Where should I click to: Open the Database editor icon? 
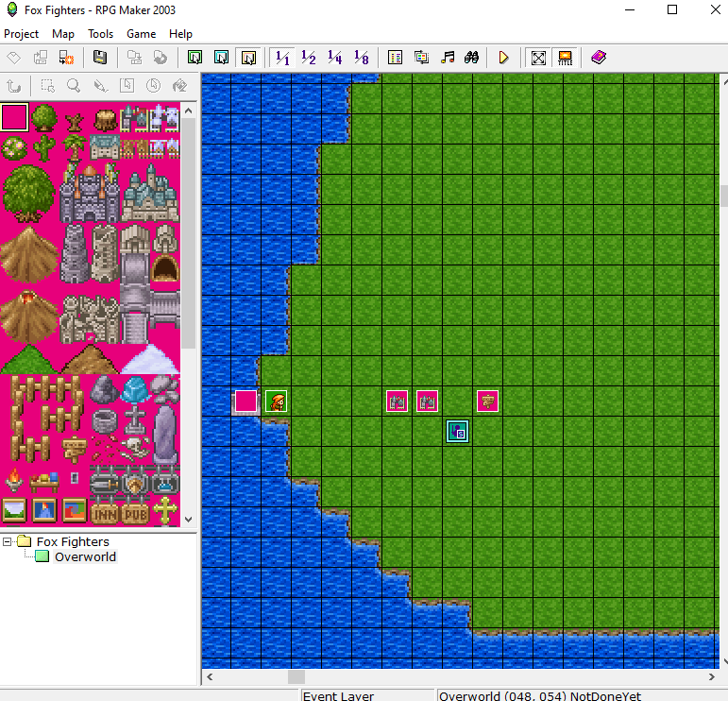[395, 58]
